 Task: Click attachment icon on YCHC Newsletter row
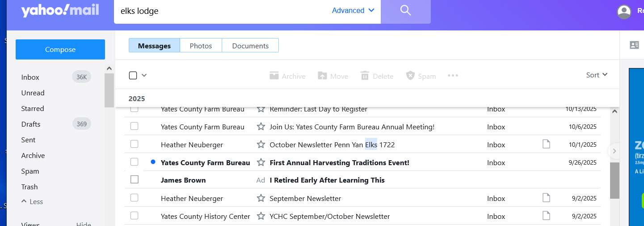(546, 216)
